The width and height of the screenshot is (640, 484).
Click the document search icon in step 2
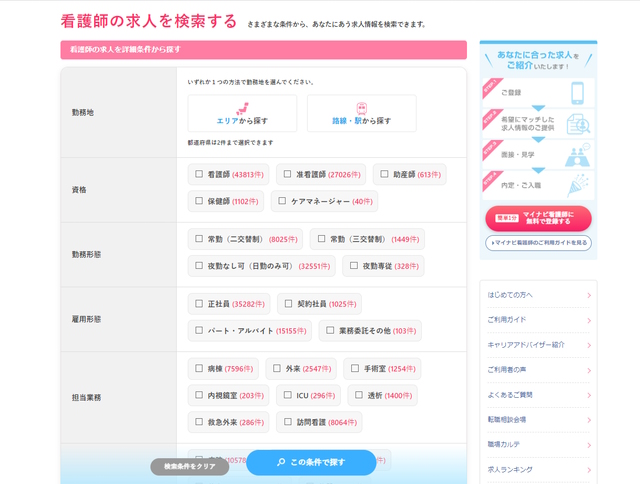tap(578, 124)
